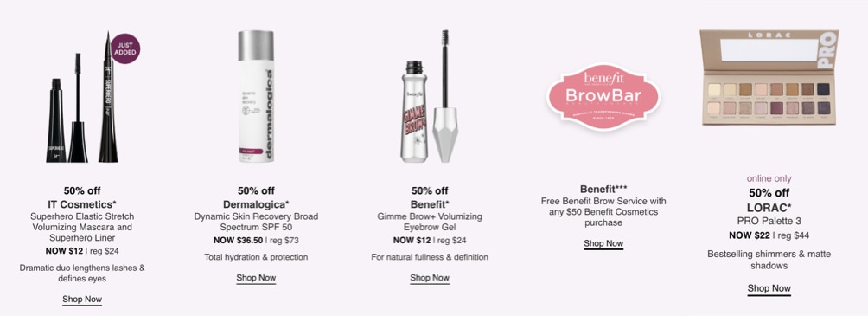Open the LORAC PRO palette image
The width and height of the screenshot is (868, 316).
(769, 78)
